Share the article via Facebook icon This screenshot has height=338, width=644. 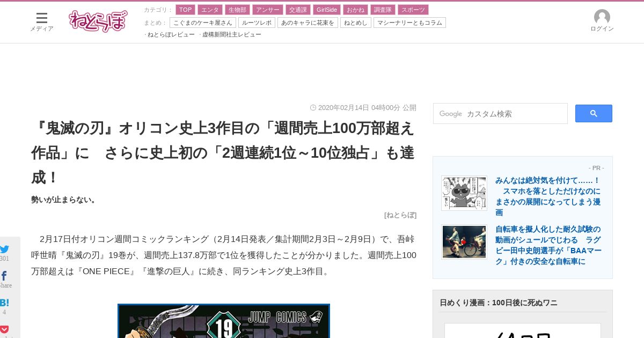click(4, 276)
